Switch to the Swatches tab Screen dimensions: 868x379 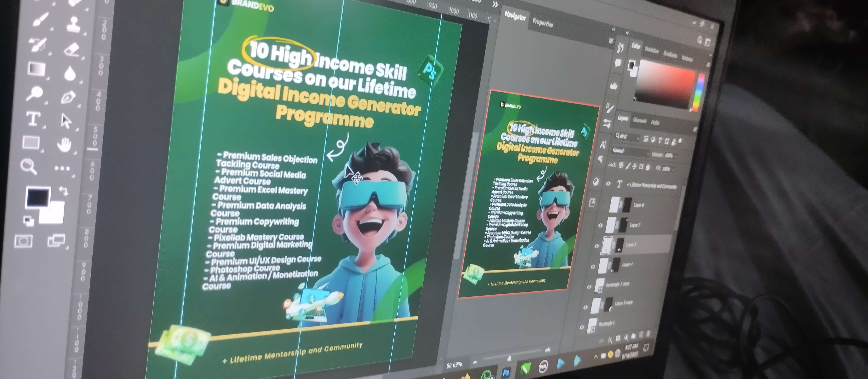[x=652, y=50]
